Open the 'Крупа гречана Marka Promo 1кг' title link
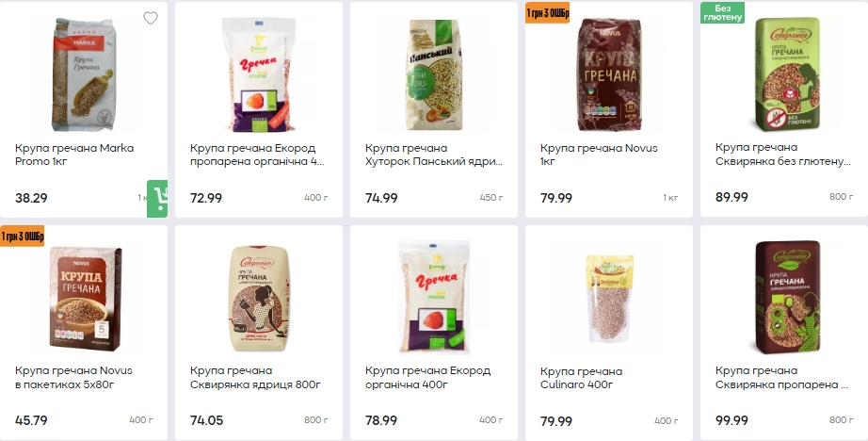Viewport: 868px width, 441px height. (74, 155)
